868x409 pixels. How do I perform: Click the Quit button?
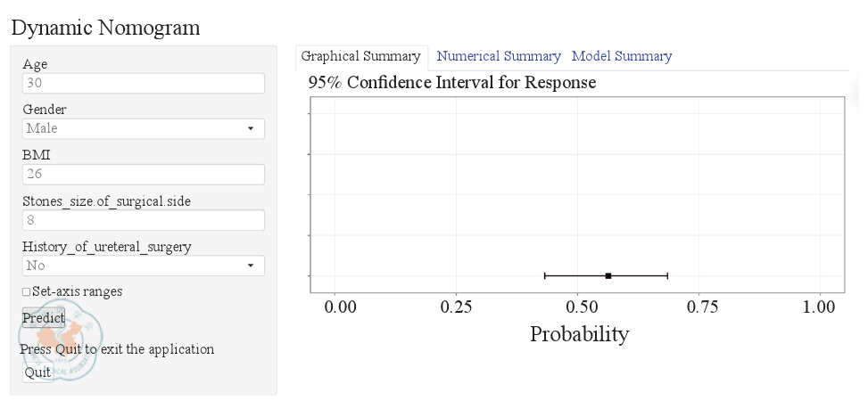click(37, 372)
